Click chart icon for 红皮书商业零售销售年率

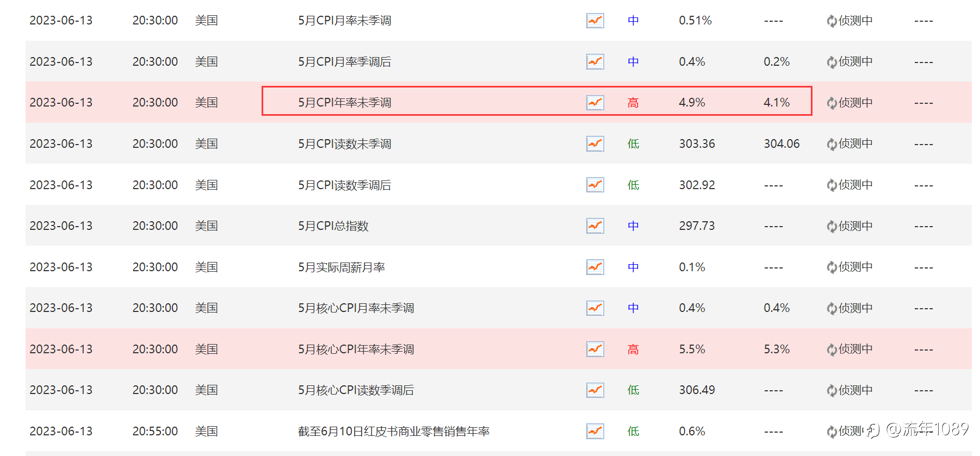click(x=595, y=431)
